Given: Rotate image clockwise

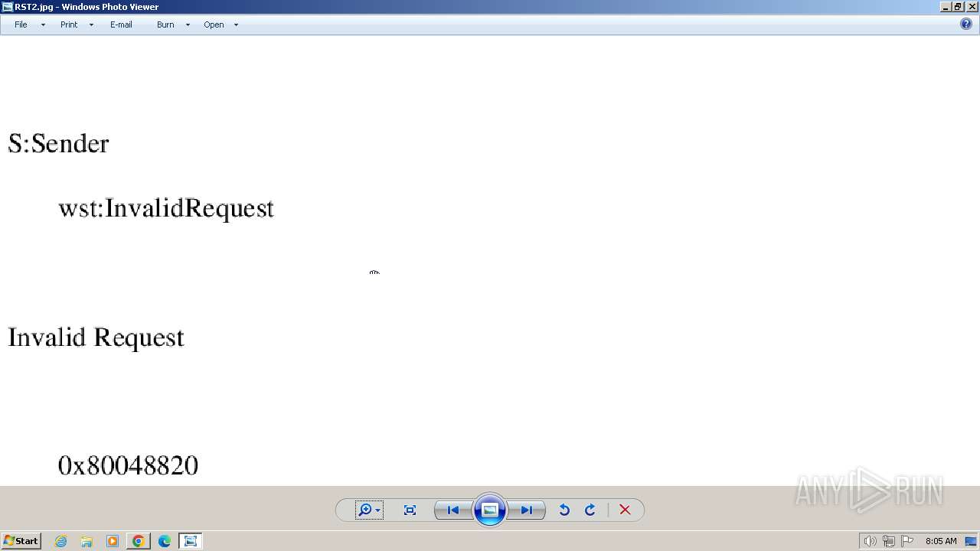Looking at the screenshot, I should [590, 510].
